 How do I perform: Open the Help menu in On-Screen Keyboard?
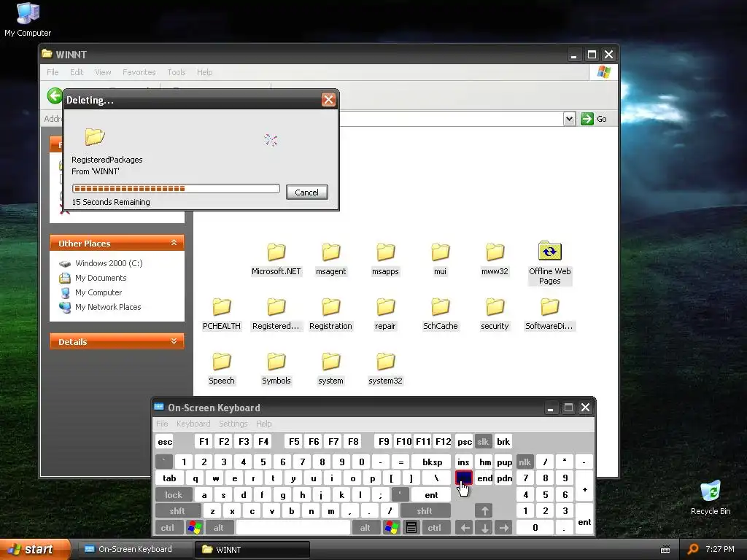tap(264, 424)
